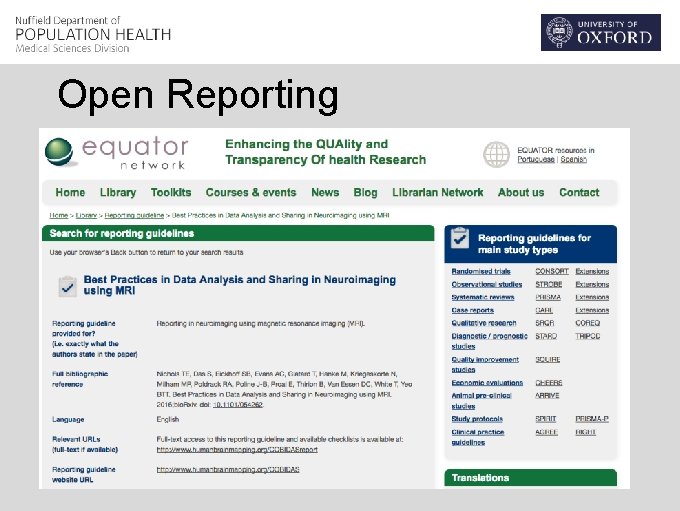The image size is (680, 511).
Task: Open the SPIRIT guideline link
Action: tap(546, 419)
